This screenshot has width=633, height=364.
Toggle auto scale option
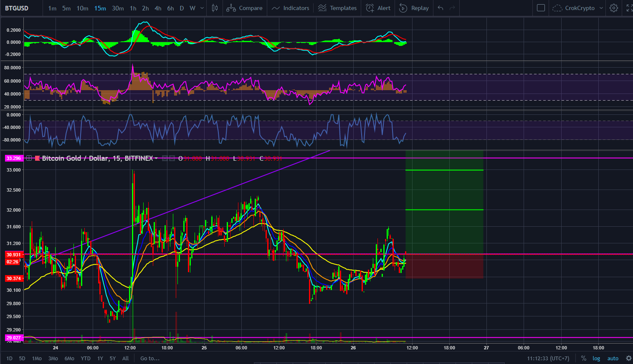coord(613,358)
